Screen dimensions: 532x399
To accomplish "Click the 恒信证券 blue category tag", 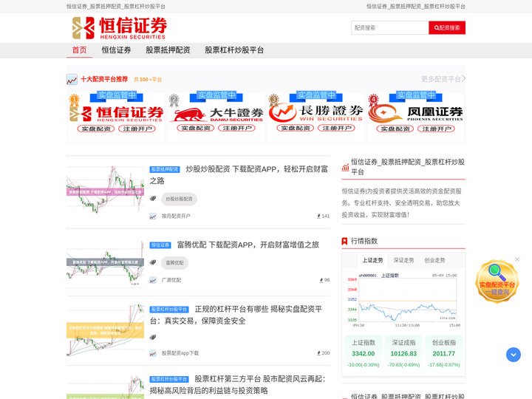I will pyautogui.click(x=160, y=245).
